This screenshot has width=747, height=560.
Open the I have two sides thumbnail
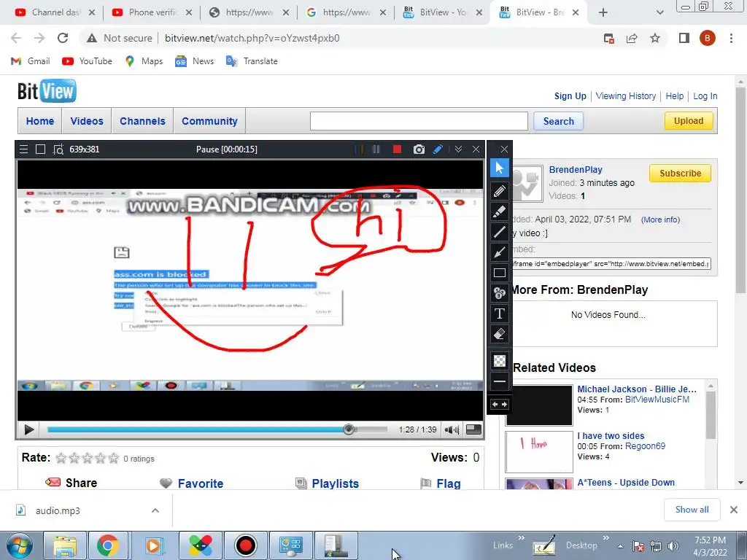(539, 452)
